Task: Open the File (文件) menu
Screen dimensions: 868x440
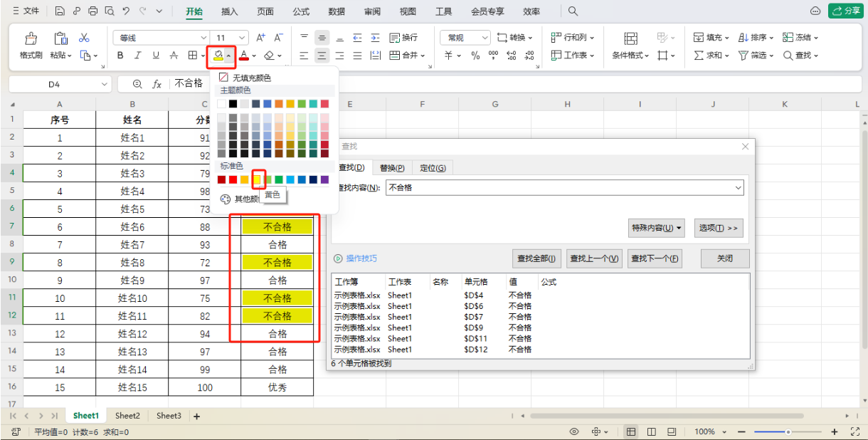Action: pos(26,11)
